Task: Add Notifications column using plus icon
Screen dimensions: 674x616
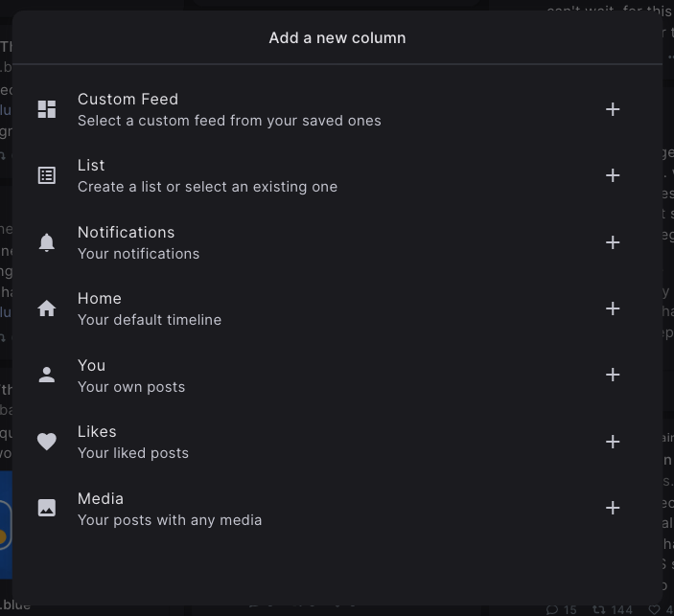Action: click(x=613, y=242)
